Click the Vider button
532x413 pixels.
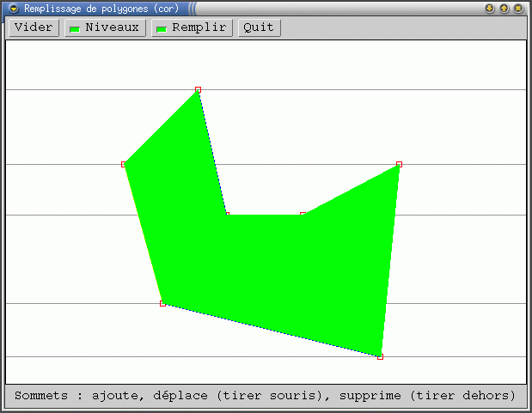point(34,27)
